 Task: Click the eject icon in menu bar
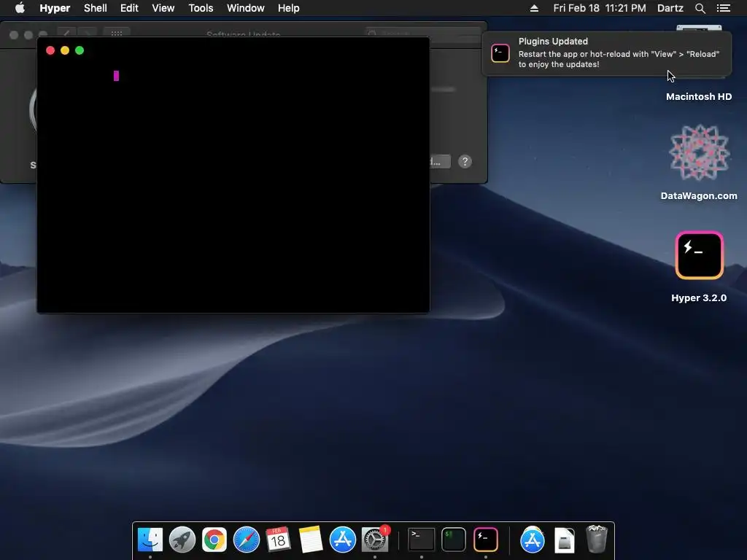pos(534,8)
